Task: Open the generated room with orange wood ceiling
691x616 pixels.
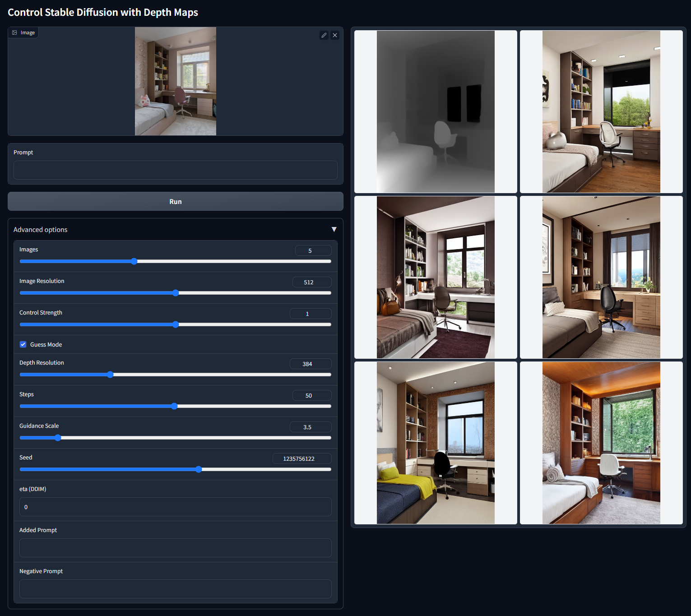Action: [x=601, y=443]
